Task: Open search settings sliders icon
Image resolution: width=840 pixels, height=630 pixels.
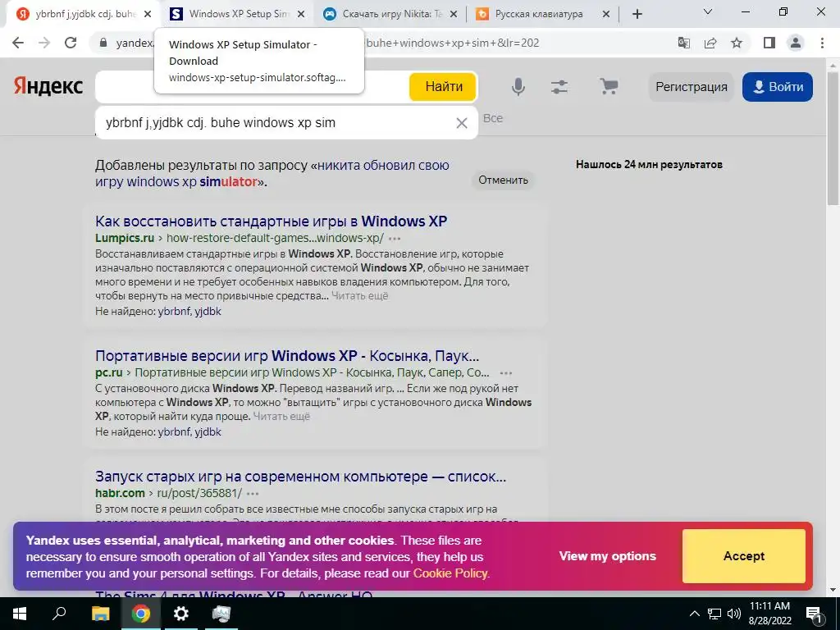Action: click(x=559, y=87)
